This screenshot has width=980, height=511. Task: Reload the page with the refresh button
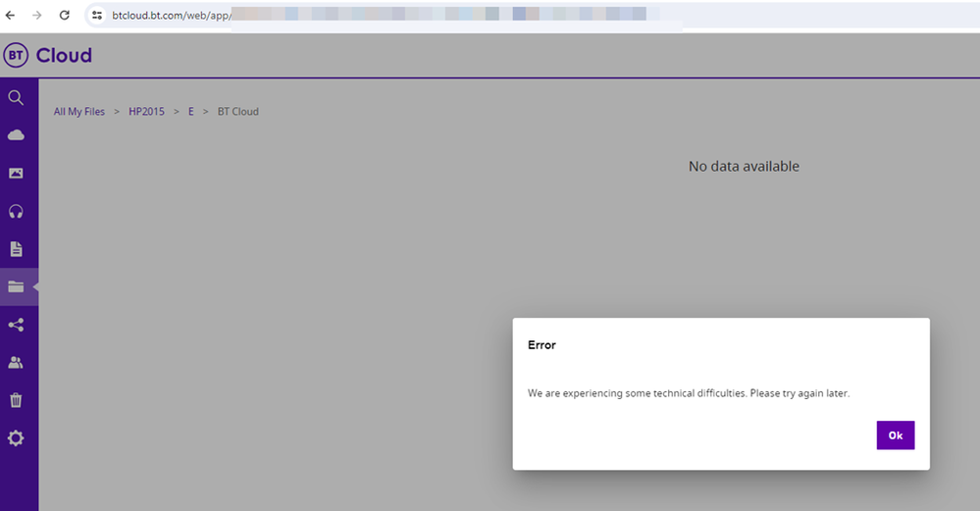65,16
